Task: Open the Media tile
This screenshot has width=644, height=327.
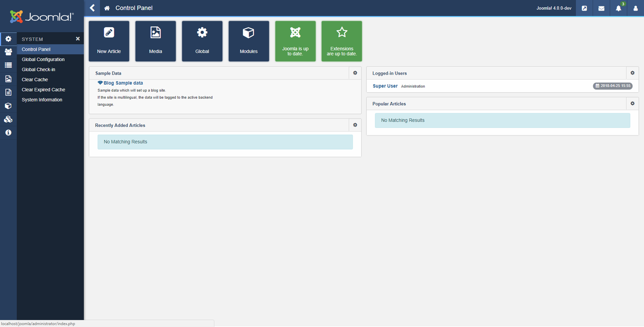Action: pyautogui.click(x=155, y=41)
